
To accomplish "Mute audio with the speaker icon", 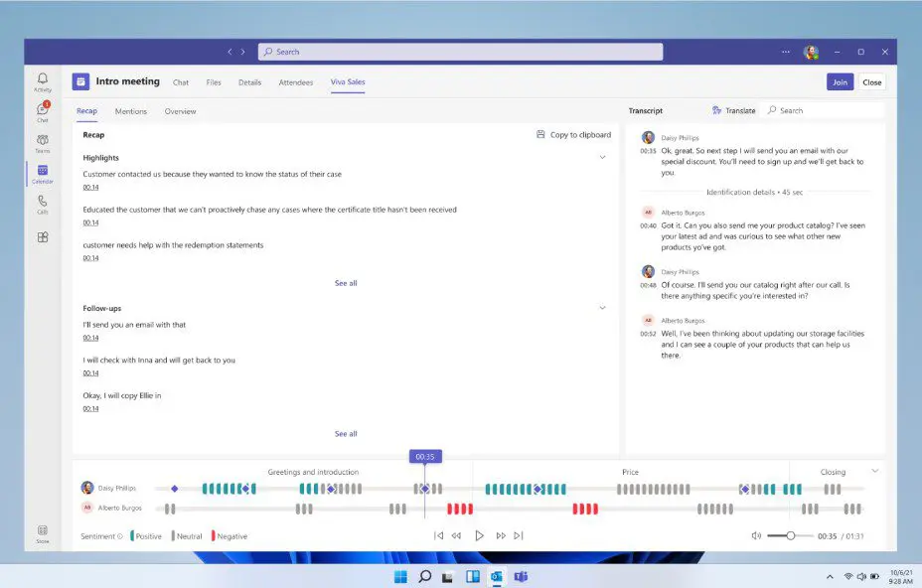I will tap(756, 535).
